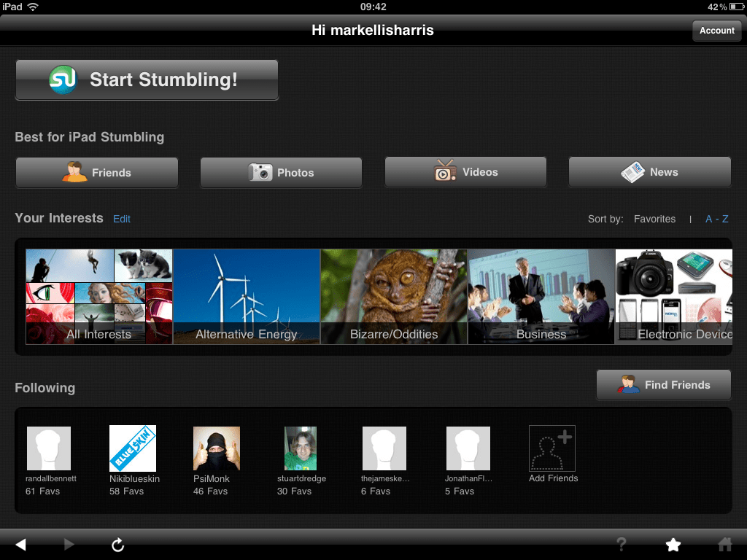Edit your interests list
This screenshot has height=560, width=747.
pyautogui.click(x=122, y=219)
